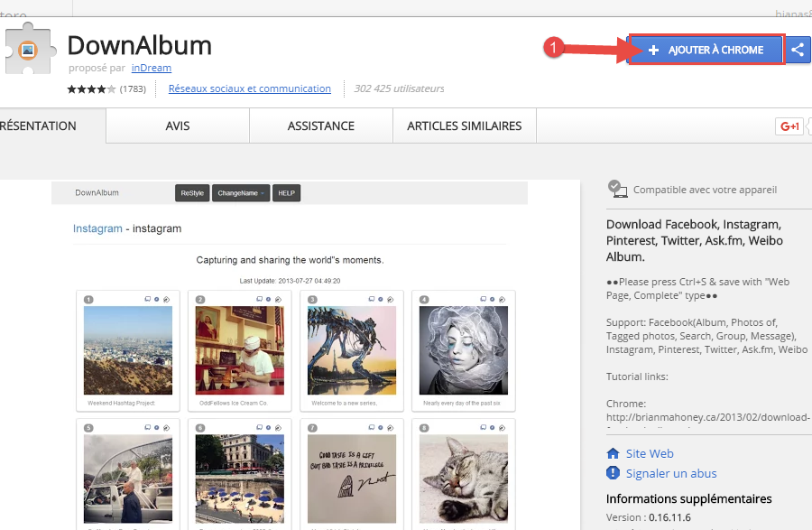Image resolution: width=812 pixels, height=530 pixels.
Task: Open thumbnail 5 Pope in vehicle image
Action: coord(128,479)
